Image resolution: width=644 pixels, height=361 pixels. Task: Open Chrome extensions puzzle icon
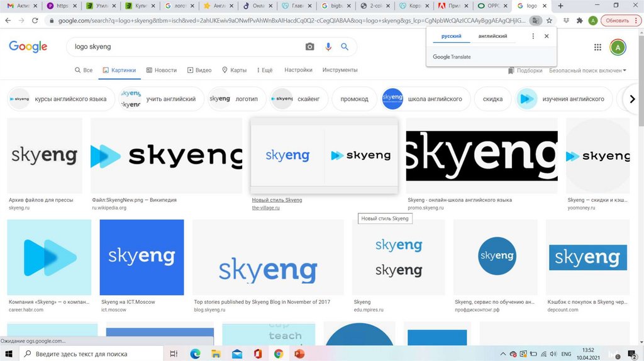(x=579, y=20)
